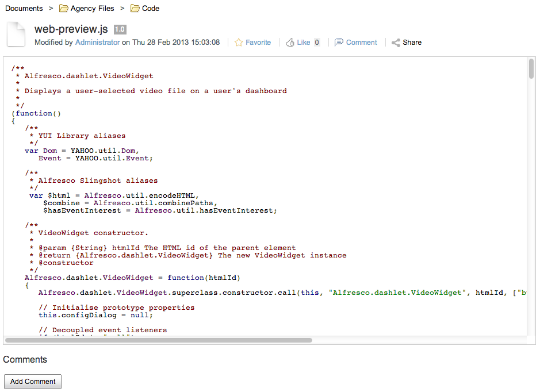Click the web-preview.js file icon
Screen dimensions: 540x392
[16, 34]
